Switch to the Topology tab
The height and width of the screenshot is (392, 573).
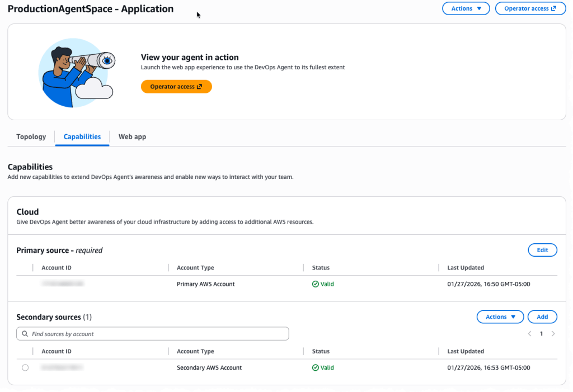coord(31,136)
